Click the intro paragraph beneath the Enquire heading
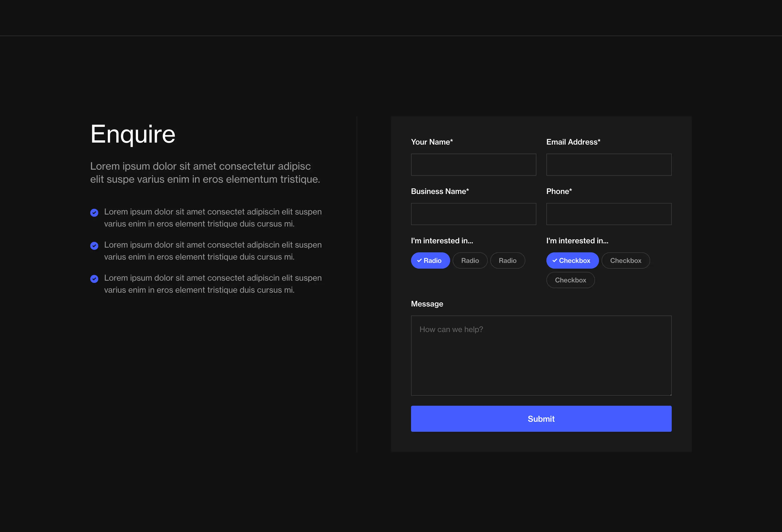The width and height of the screenshot is (782, 532). (x=205, y=173)
